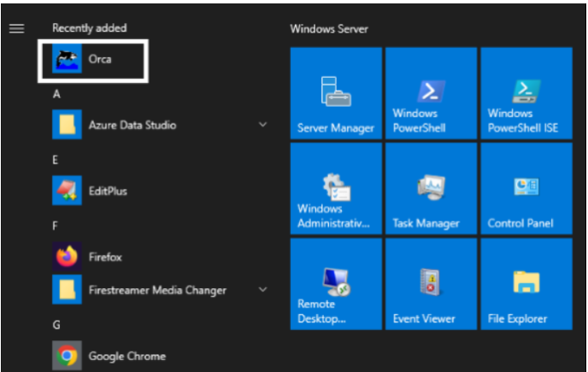The image size is (588, 372).
Task: Click the Windows Server group title
Action: pos(329,29)
